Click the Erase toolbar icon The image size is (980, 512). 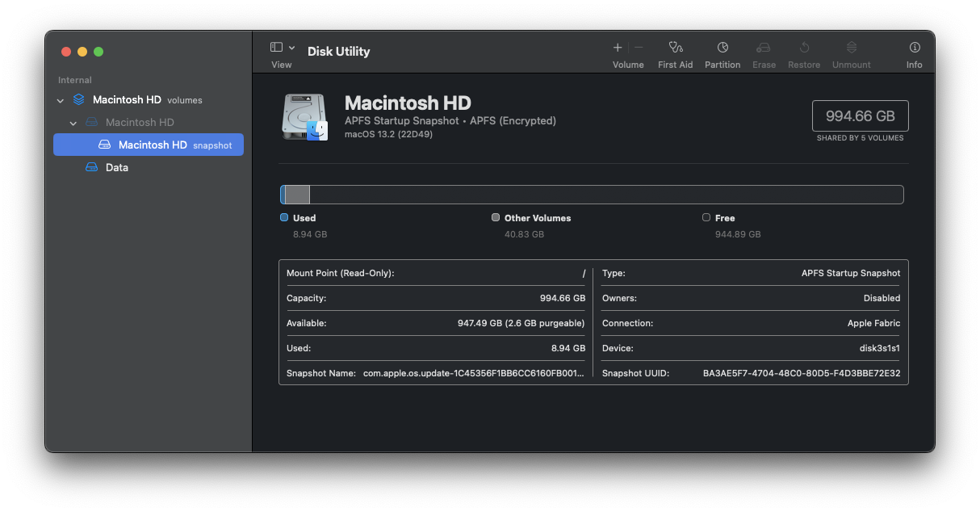click(x=764, y=48)
